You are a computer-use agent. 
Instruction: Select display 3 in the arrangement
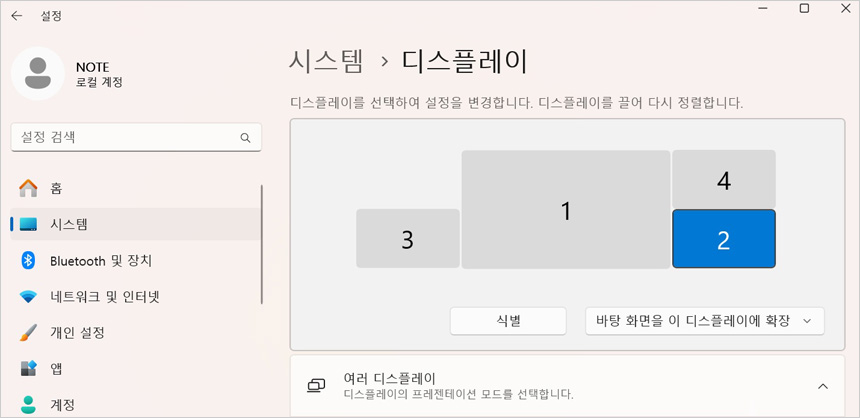pos(407,239)
